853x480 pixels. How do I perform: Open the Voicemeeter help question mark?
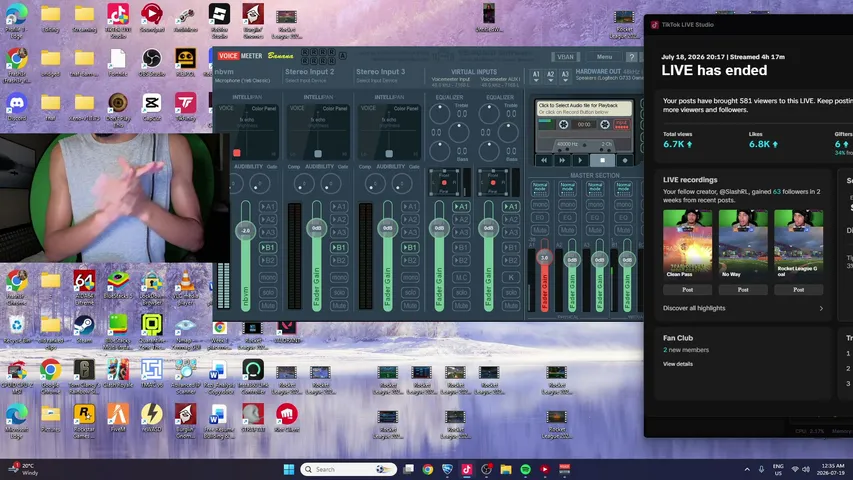click(x=631, y=57)
